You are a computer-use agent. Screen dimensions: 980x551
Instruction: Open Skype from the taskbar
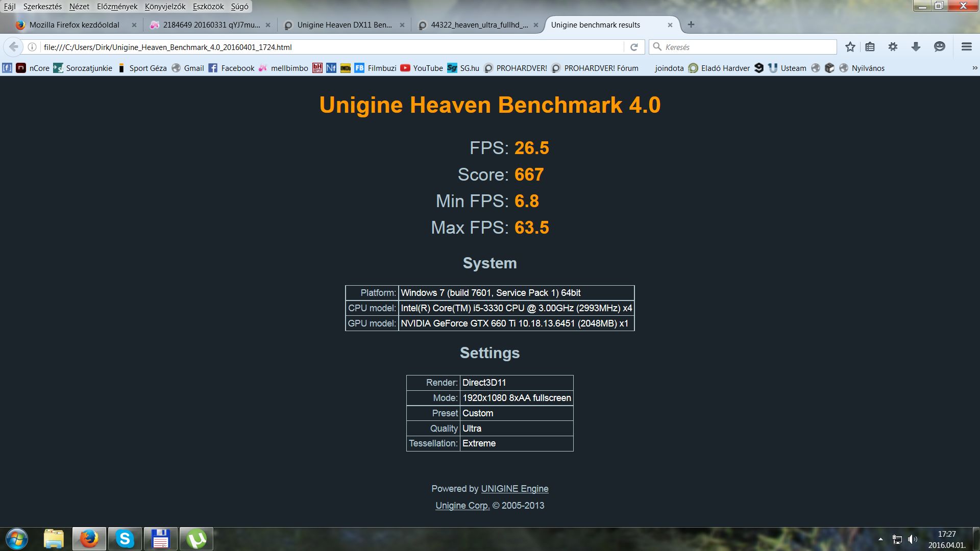(x=125, y=539)
